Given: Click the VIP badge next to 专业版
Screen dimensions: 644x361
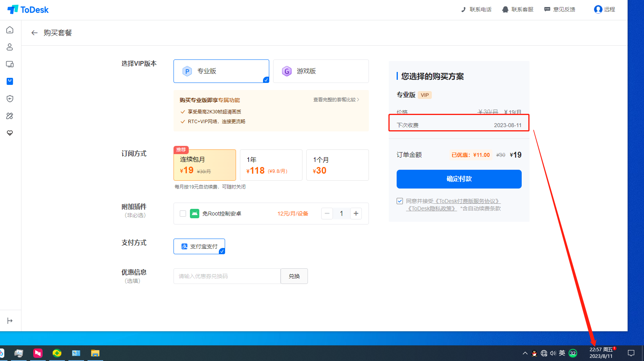Looking at the screenshot, I should 425,95.
